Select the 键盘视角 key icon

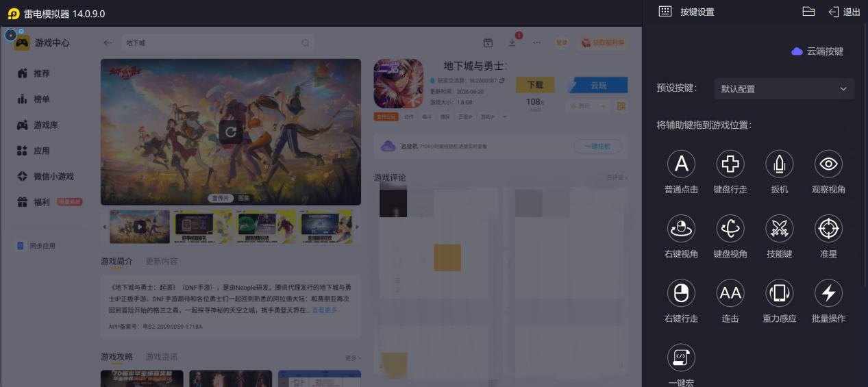730,229
